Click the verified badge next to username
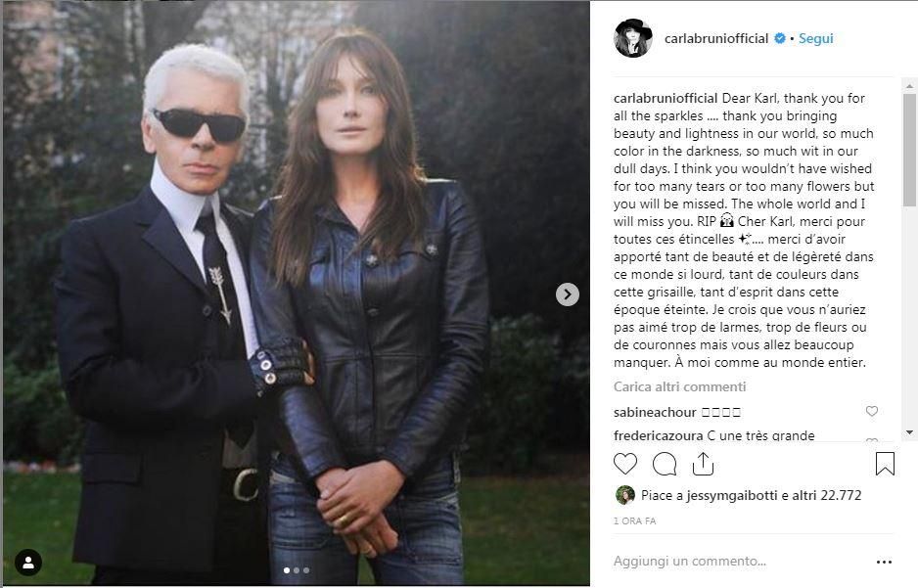Viewport: 918px width, 588px height. tap(779, 38)
